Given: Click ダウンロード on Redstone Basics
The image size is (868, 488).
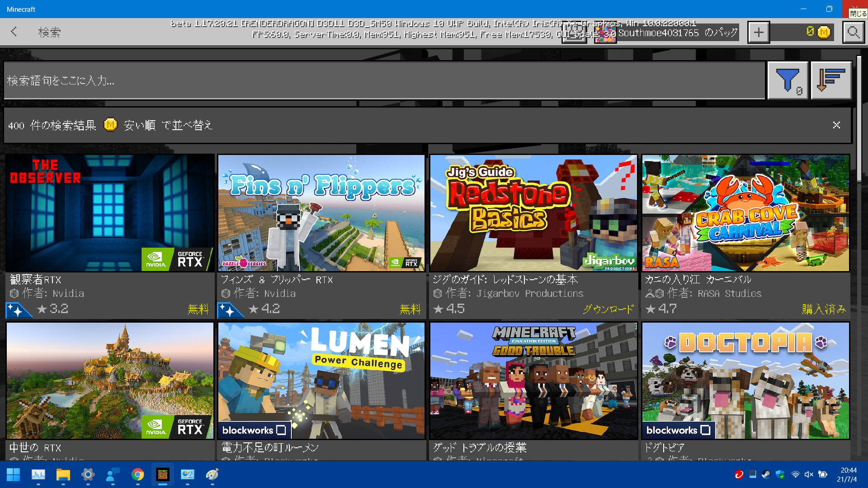Looking at the screenshot, I should coord(608,309).
